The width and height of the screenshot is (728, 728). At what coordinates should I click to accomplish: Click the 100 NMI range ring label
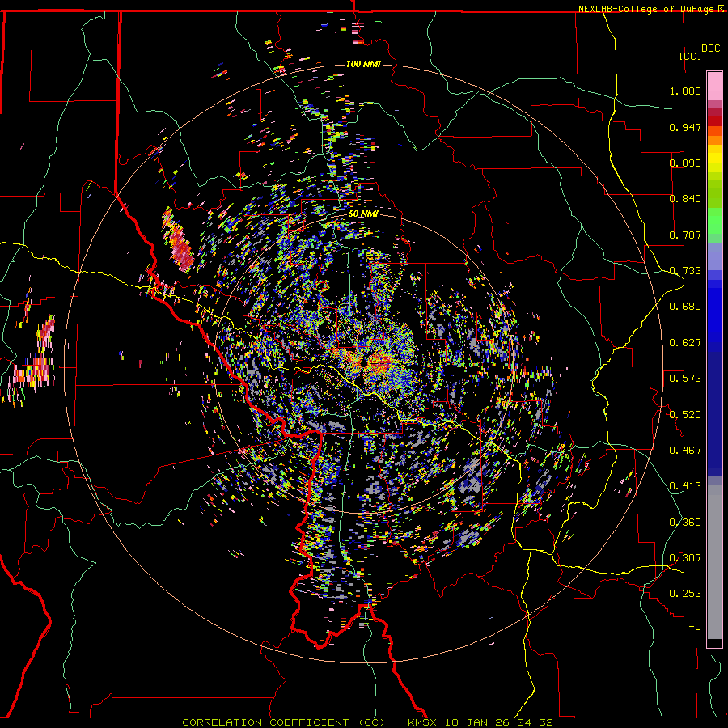363,64
